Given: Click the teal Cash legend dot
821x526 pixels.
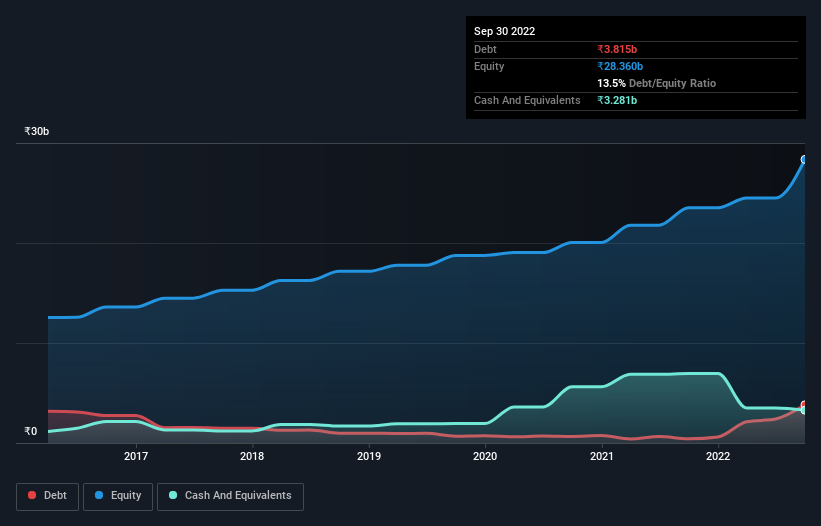Looking at the screenshot, I should pos(173,495).
